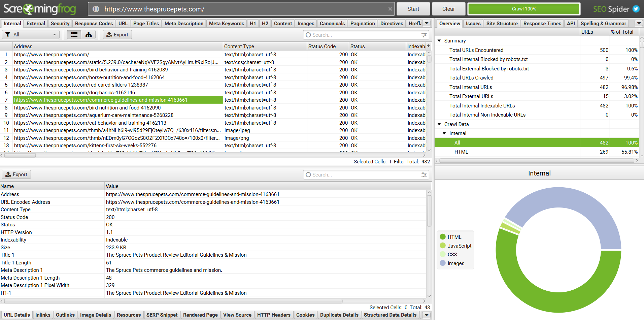Export the lower details panel
The image size is (644, 320).
[16, 174]
